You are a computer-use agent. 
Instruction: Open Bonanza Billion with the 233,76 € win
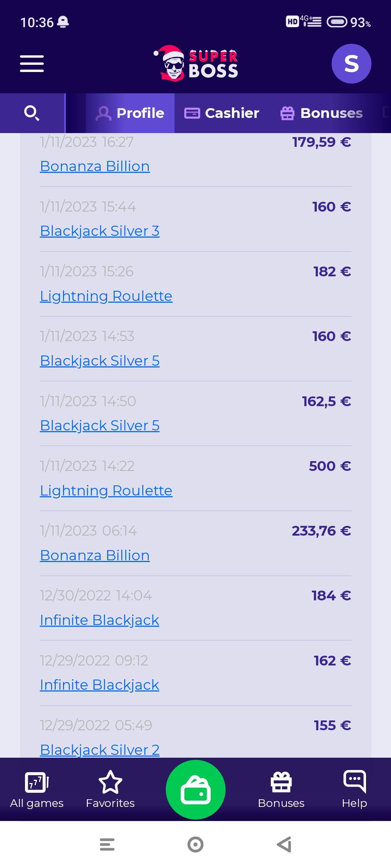95,556
